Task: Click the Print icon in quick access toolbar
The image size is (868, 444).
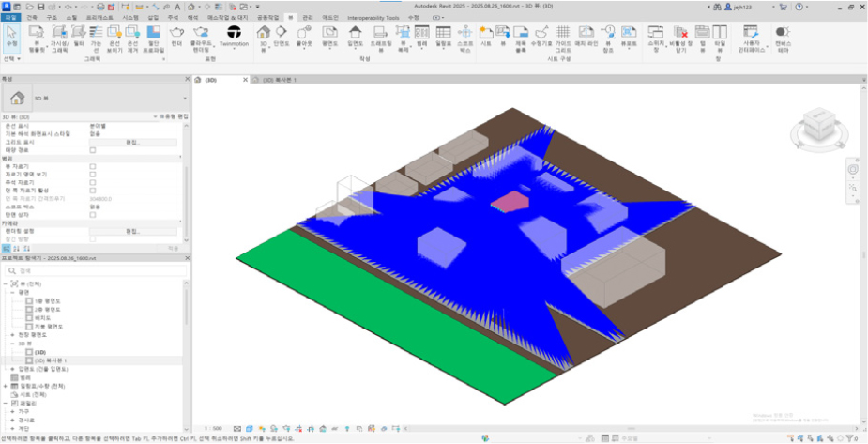Action: (100, 8)
